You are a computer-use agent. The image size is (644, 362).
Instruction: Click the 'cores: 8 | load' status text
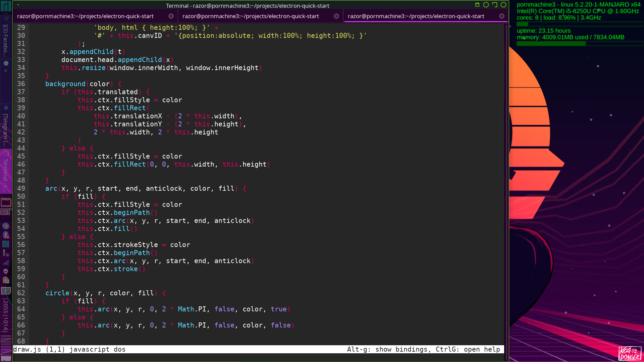pos(559,18)
